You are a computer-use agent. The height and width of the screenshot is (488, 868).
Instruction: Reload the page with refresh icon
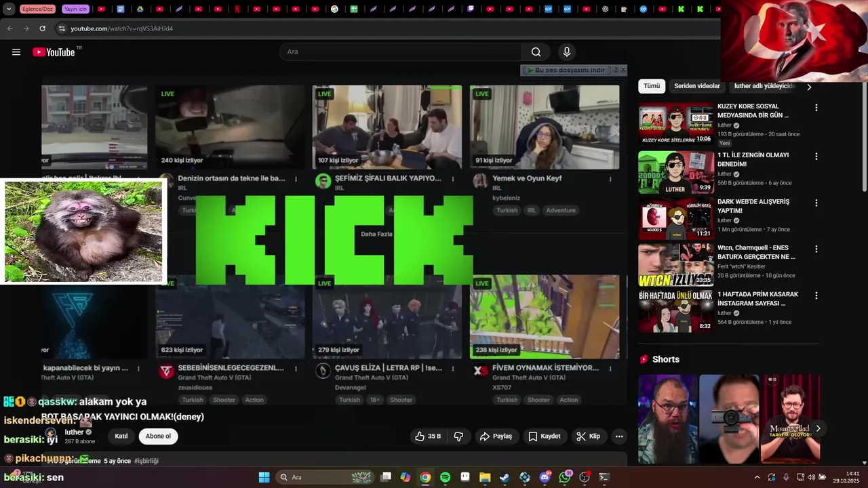42,28
